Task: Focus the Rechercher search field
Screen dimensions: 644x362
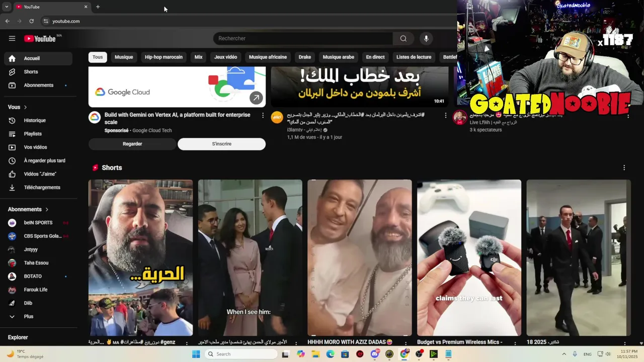Action: (303, 39)
